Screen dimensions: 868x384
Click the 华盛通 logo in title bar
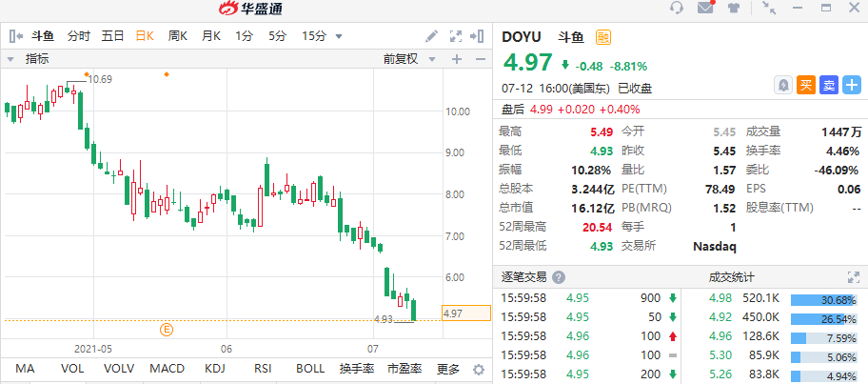(250, 8)
